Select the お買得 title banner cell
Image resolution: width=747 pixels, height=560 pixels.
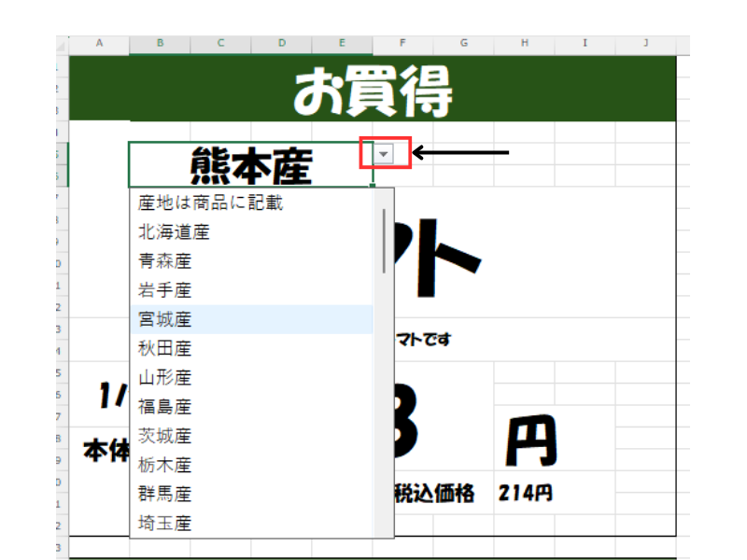pos(373,90)
